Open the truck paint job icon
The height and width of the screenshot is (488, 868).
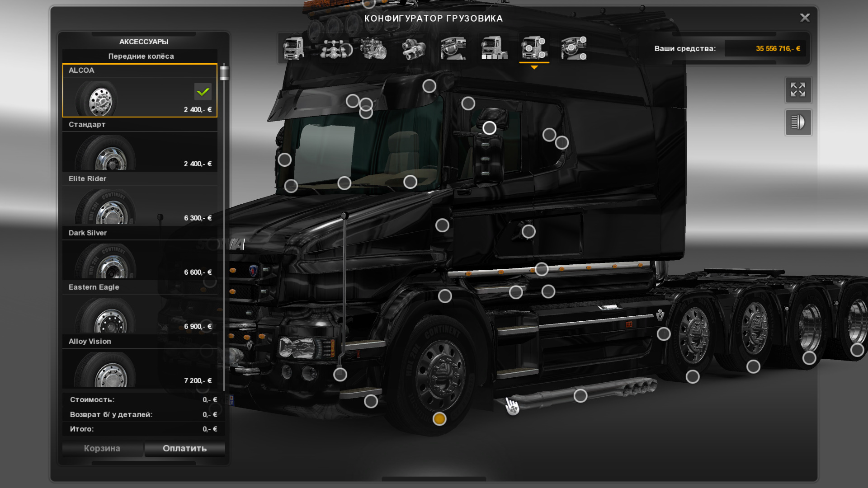click(x=494, y=48)
